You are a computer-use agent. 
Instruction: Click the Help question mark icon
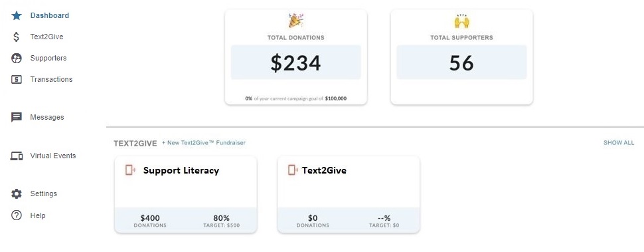coord(17,215)
